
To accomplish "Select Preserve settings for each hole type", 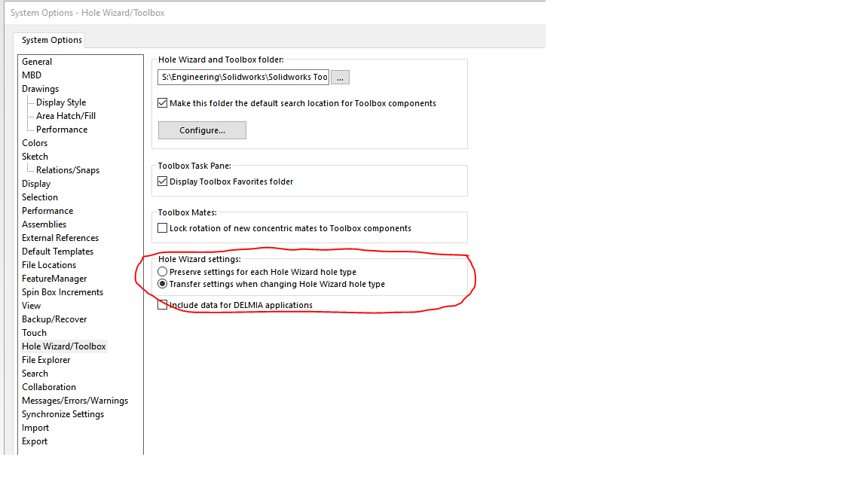I will pyautogui.click(x=163, y=272).
